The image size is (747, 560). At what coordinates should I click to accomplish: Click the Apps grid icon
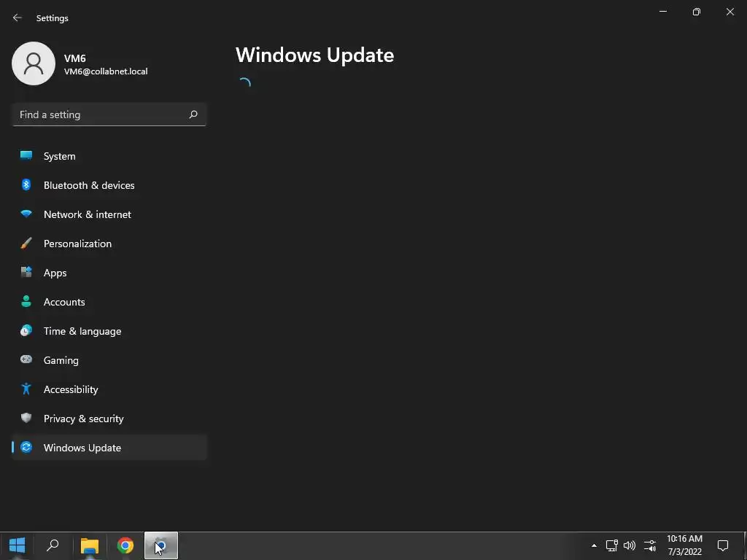26,273
